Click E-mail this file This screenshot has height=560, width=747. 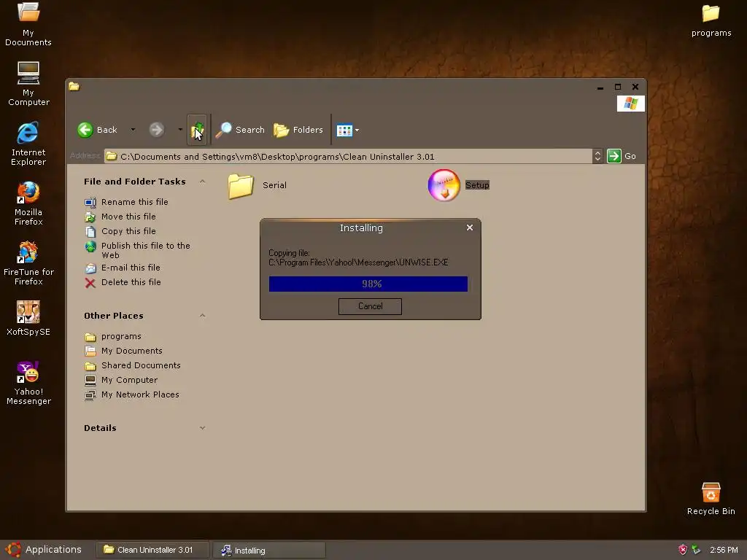tap(131, 268)
